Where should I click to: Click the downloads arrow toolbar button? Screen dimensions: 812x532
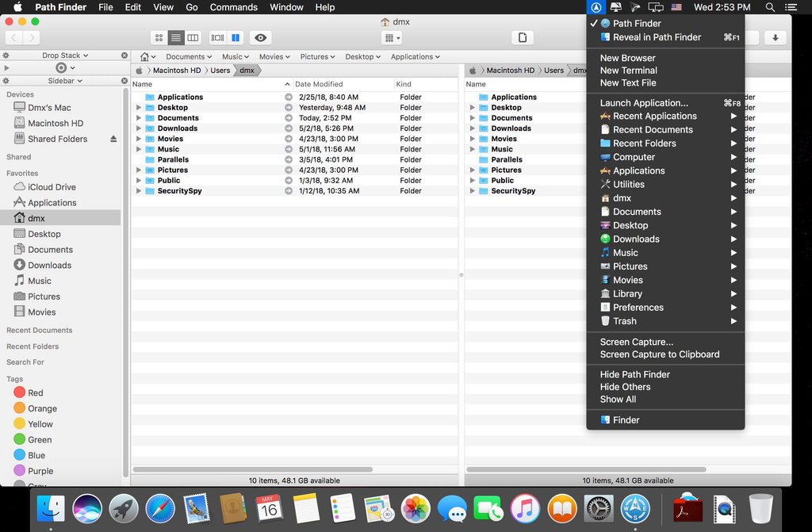tap(775, 38)
